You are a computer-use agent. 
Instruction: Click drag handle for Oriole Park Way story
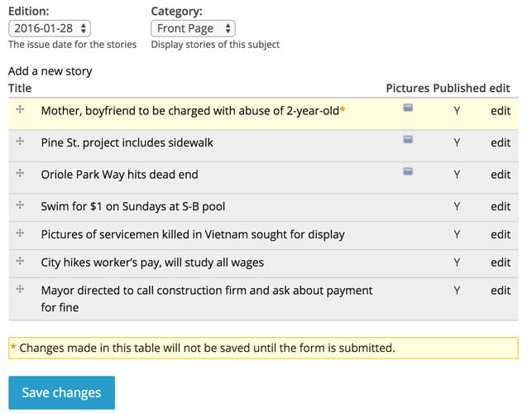[x=20, y=173]
